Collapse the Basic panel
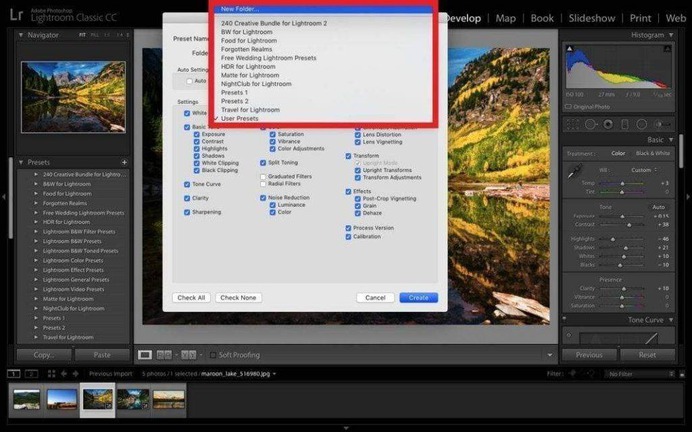This screenshot has height=432, width=692. [x=671, y=140]
